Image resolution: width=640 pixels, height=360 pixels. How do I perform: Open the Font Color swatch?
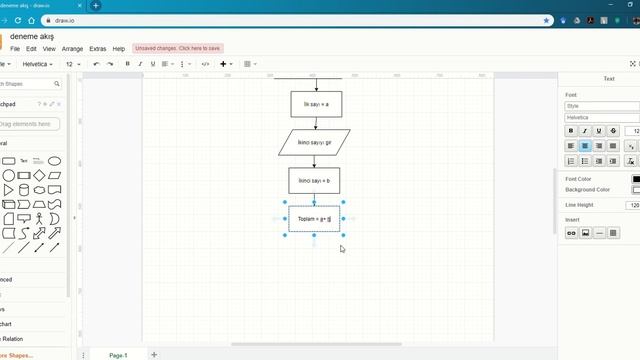(x=636, y=179)
